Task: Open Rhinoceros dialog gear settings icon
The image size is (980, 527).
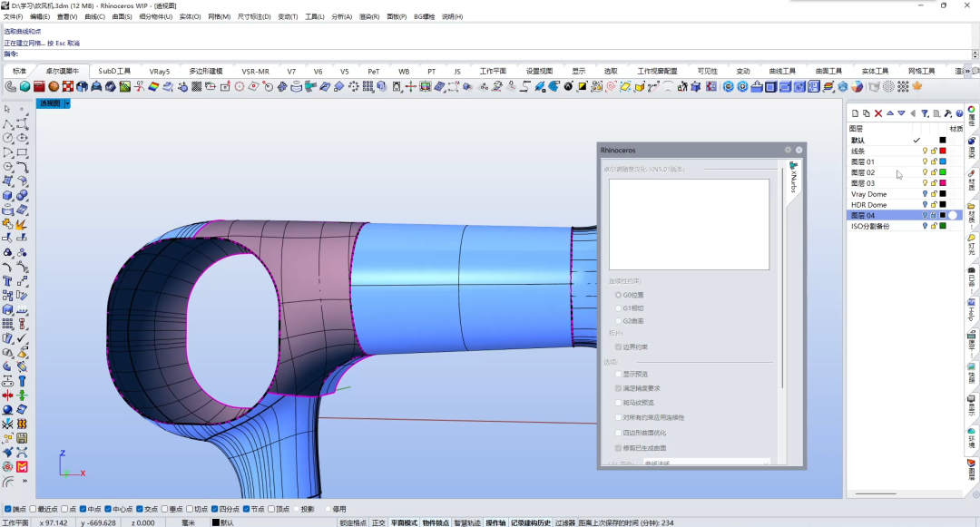Action: point(789,150)
